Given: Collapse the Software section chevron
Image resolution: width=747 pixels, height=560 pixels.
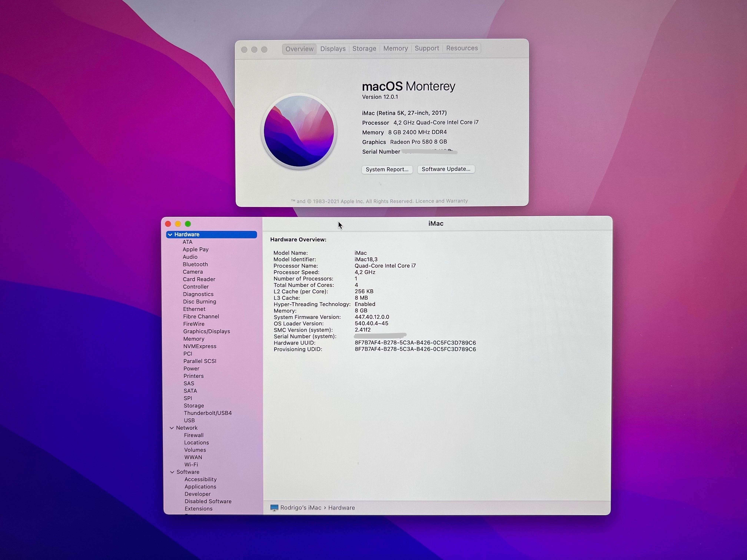Looking at the screenshot, I should click(x=172, y=472).
